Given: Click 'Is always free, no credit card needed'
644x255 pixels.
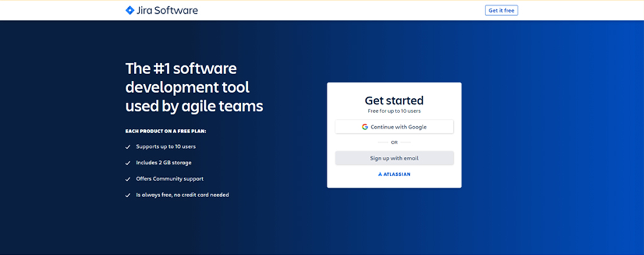Looking at the screenshot, I should 182,195.
